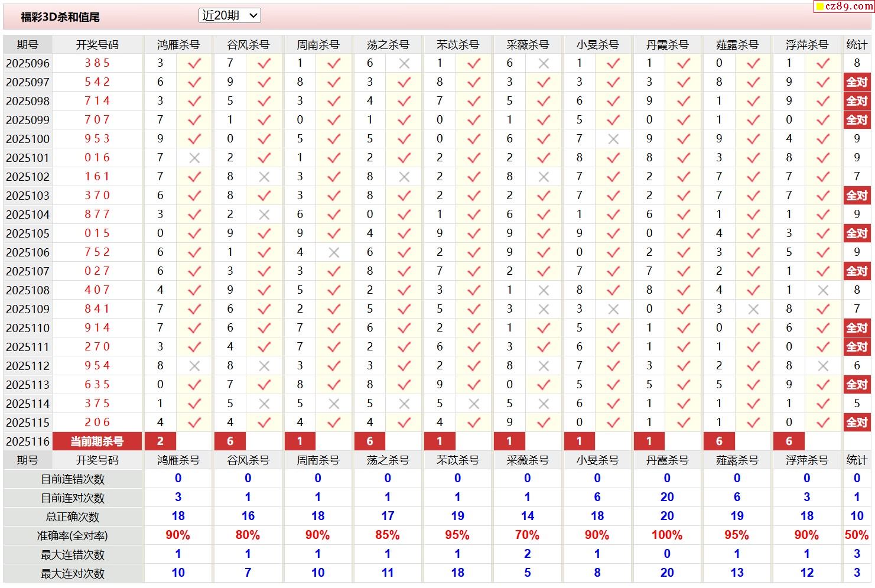This screenshot has height=588, width=875.
Task: Click 周南 cross mark in row 2025106
Action: (334, 252)
